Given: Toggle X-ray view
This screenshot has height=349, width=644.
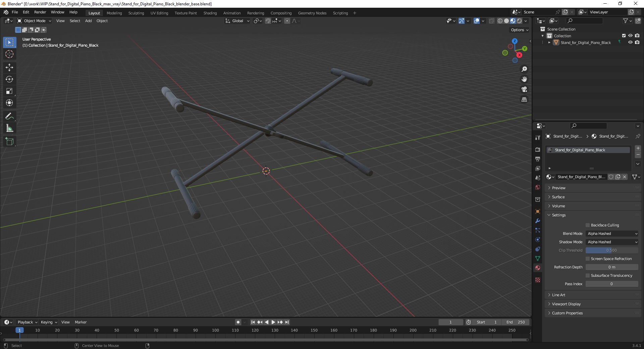Looking at the screenshot, I should point(492,21).
